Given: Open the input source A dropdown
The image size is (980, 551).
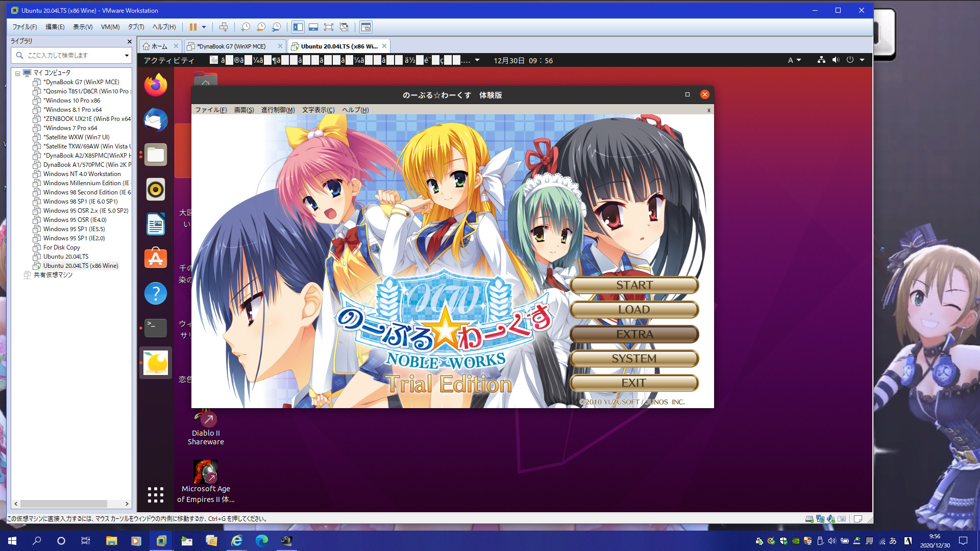Looking at the screenshot, I should pos(794,60).
